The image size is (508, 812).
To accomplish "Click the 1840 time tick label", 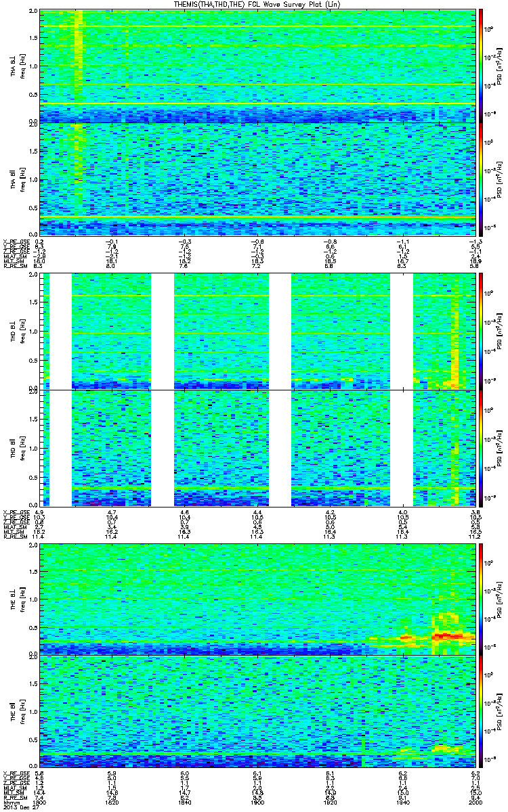I will click(185, 803).
